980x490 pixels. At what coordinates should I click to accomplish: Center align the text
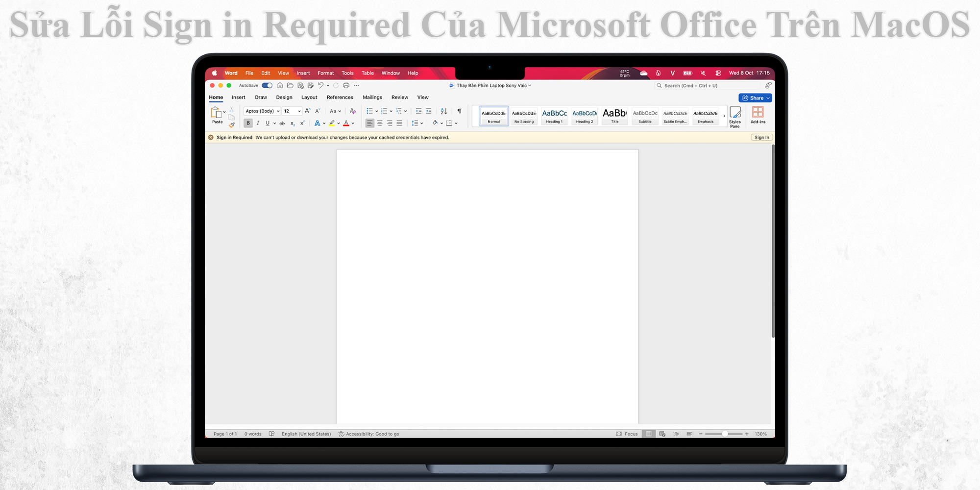(x=380, y=123)
